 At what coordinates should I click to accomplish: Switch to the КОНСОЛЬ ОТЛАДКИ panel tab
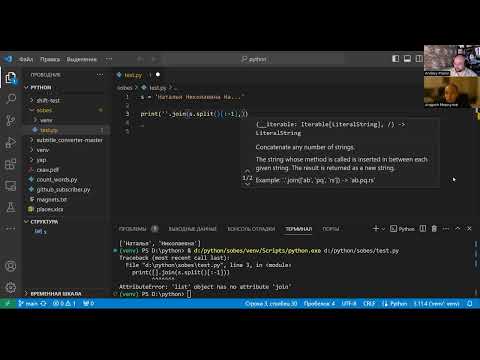click(x=251, y=229)
